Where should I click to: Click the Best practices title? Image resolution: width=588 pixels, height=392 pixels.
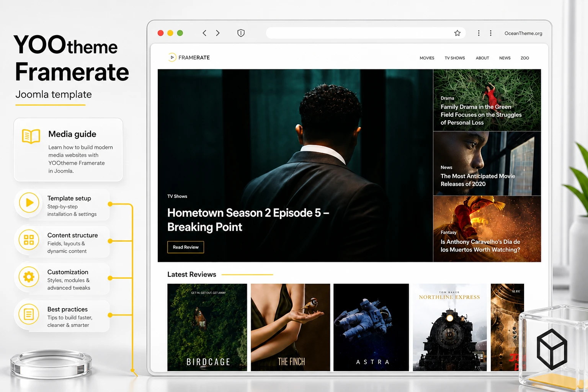pos(67,309)
